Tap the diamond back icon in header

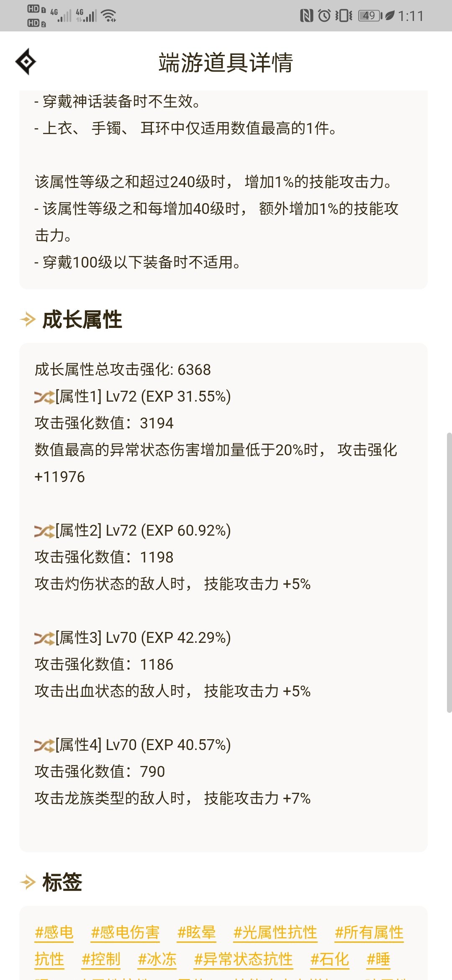coord(26,62)
